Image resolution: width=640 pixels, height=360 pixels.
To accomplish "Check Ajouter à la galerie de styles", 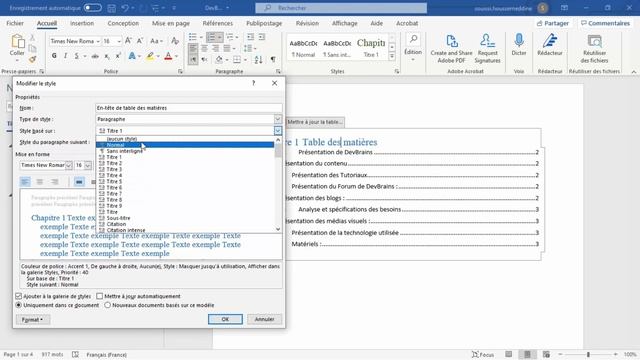I will click(x=18, y=296).
